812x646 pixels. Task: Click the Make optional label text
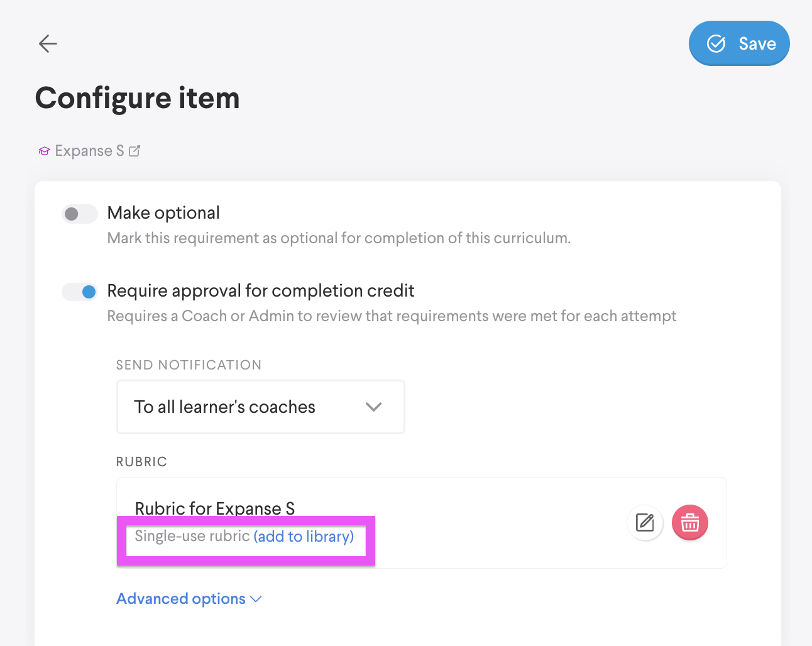(163, 213)
